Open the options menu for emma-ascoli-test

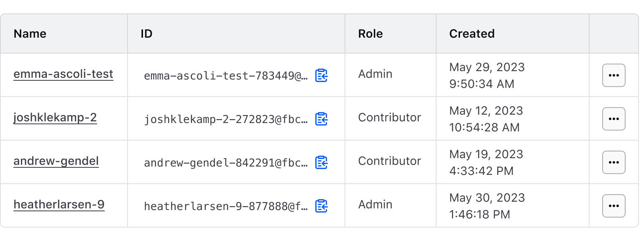point(613,75)
